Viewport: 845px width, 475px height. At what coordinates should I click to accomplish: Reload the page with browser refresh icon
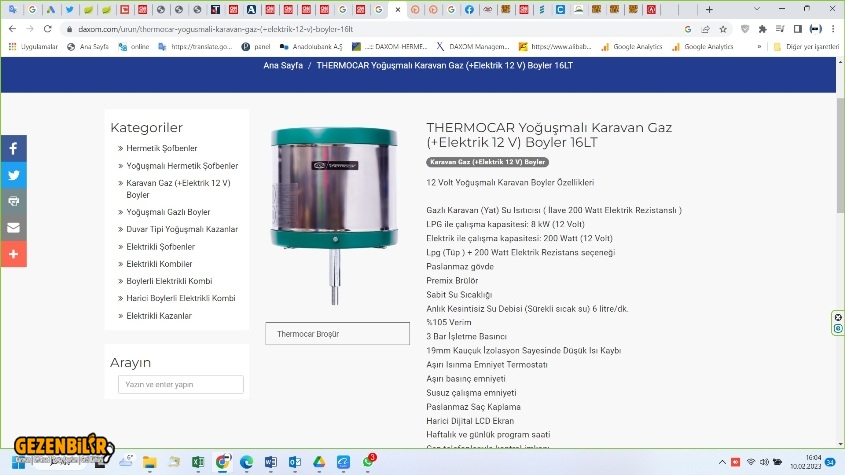[x=47, y=29]
